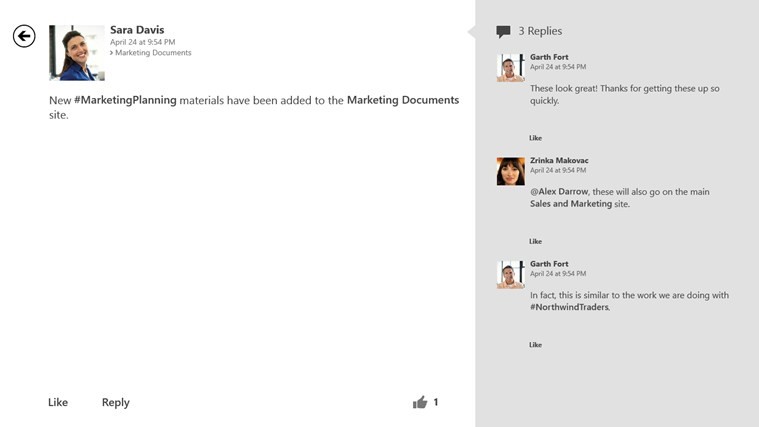Image resolution: width=759 pixels, height=427 pixels.
Task: Open the Sales and Marketing site link
Action: 570,204
